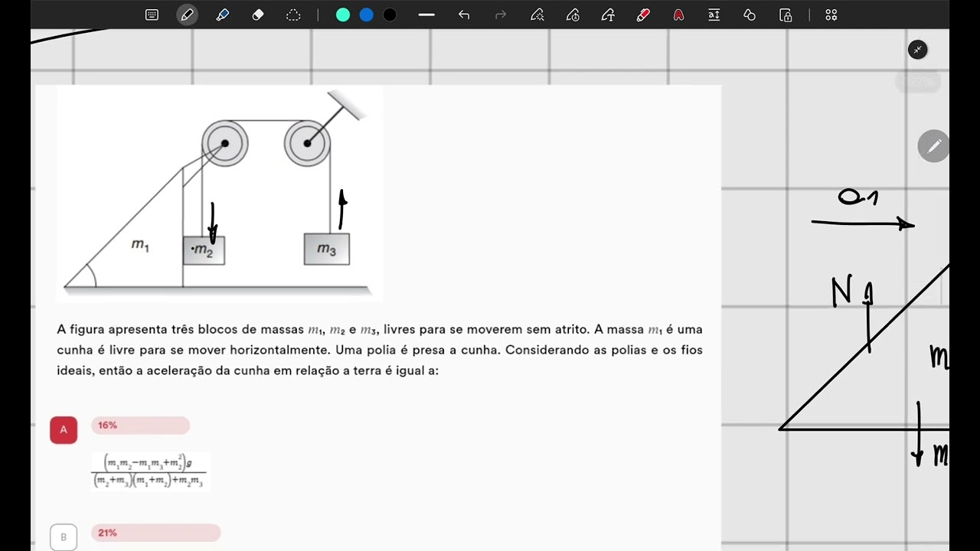980x551 pixels.
Task: Undo the last stroke
Action: pyautogui.click(x=464, y=15)
